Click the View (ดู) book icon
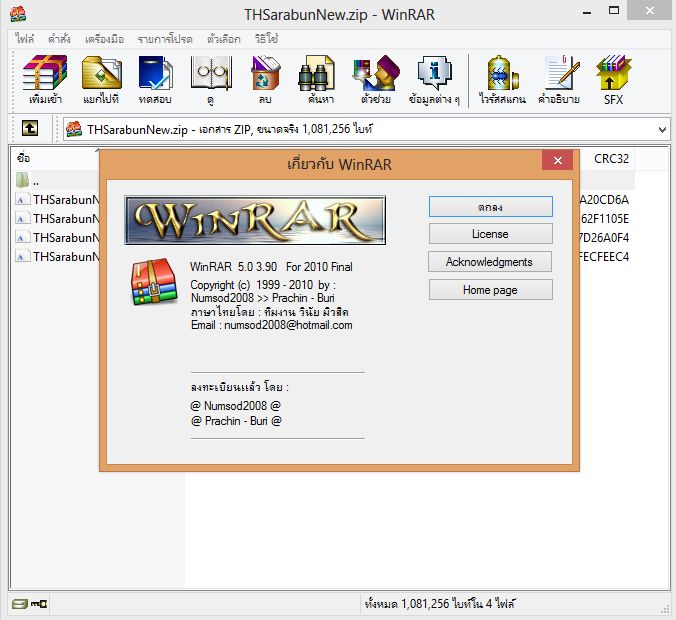The width and height of the screenshot is (676, 620). tap(211, 73)
